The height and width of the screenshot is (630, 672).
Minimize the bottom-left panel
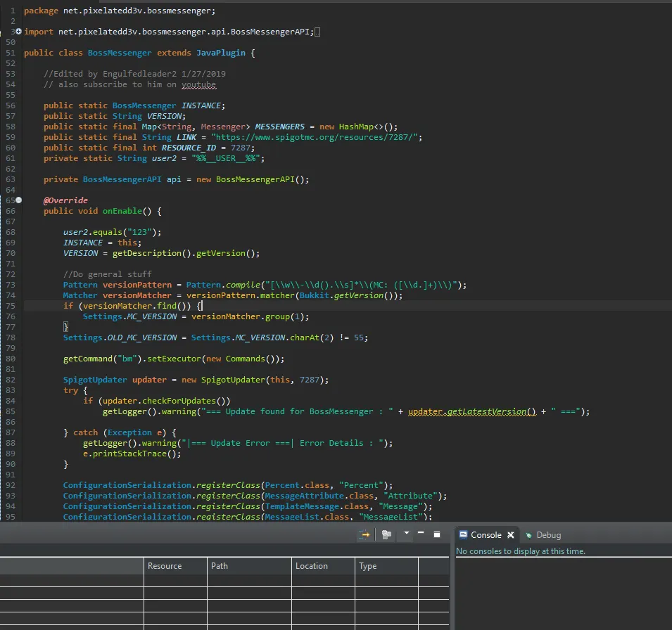421,534
